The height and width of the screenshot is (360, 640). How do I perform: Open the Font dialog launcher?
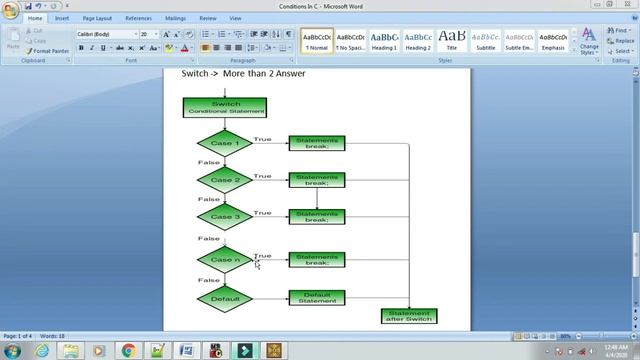pos(192,60)
